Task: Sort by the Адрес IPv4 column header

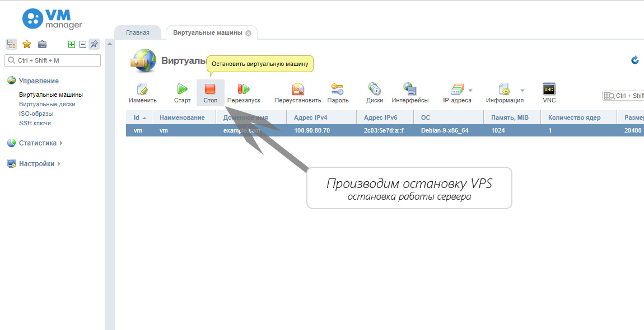Action: click(x=321, y=117)
